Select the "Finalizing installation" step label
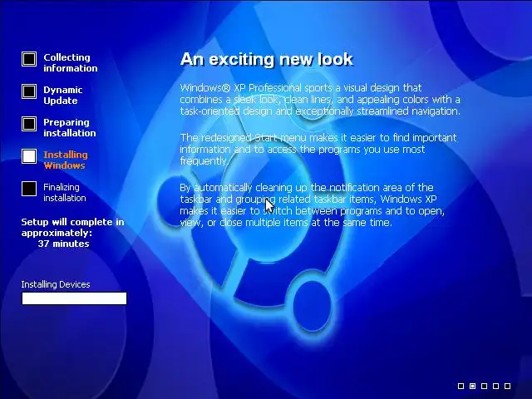532x399 pixels. [65, 192]
